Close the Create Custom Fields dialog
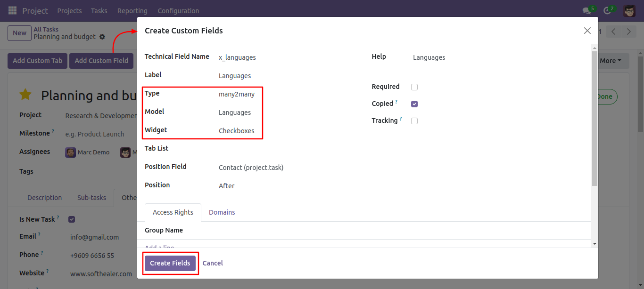This screenshot has width=644, height=289. pos(587,31)
